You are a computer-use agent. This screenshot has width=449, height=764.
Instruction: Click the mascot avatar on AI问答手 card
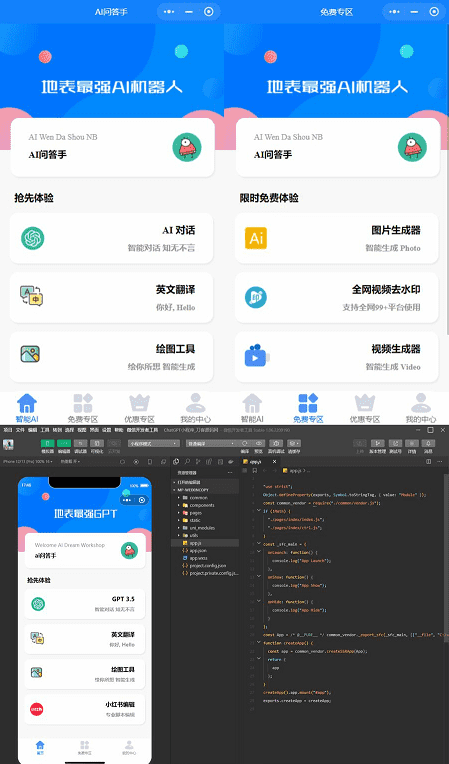pos(187,147)
